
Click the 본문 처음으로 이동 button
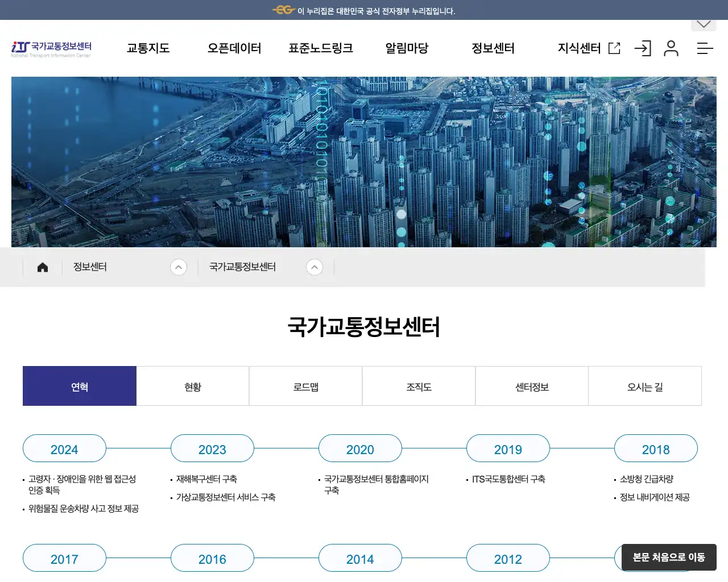669,558
